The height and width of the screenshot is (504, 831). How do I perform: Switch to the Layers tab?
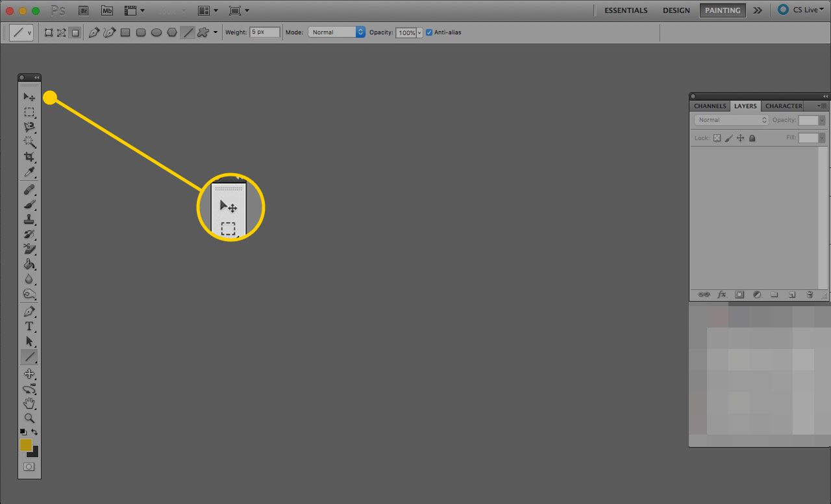tap(745, 106)
